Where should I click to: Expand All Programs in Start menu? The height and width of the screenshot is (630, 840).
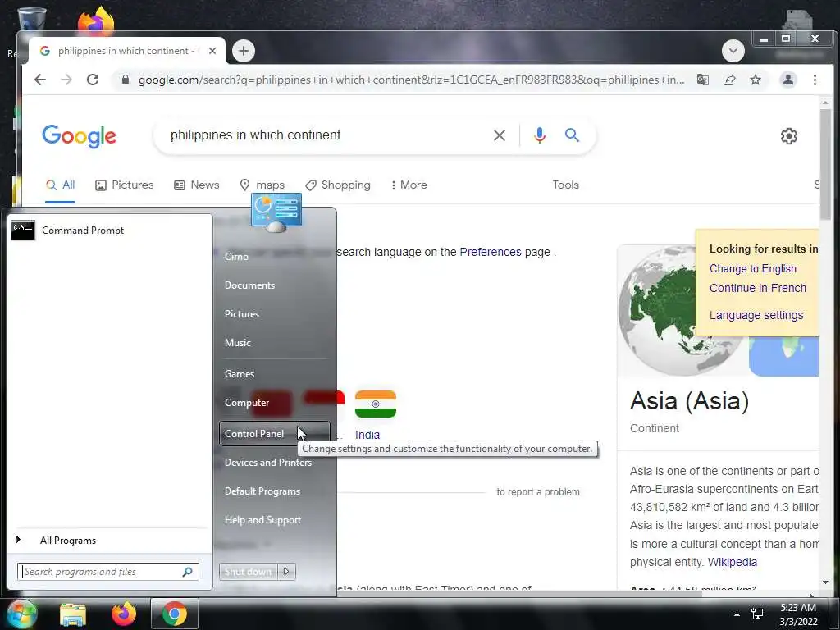pos(109,540)
